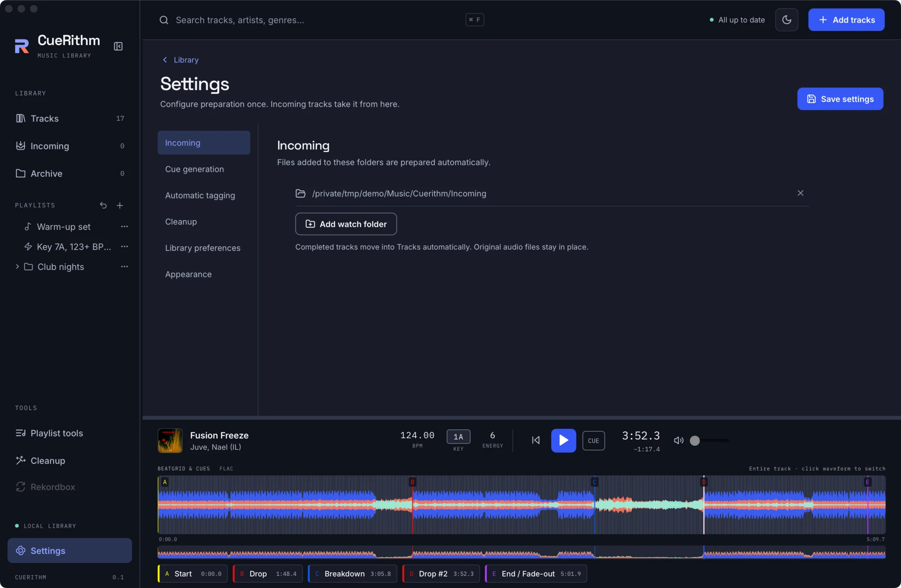This screenshot has width=901, height=588.
Task: Open Rekordbox sync tool
Action: point(70,487)
